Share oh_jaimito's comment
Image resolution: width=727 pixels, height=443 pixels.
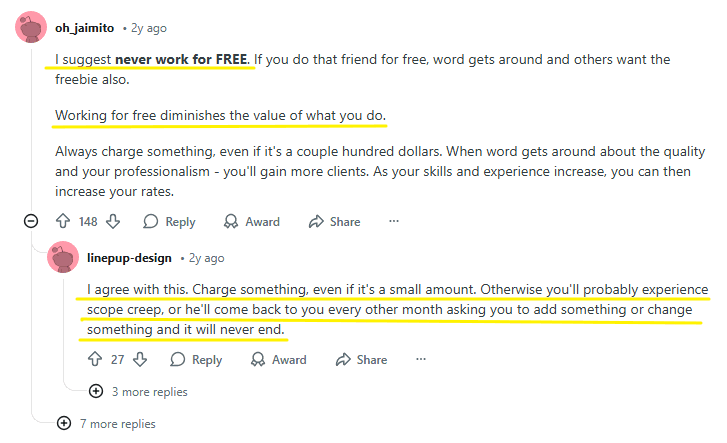click(334, 222)
